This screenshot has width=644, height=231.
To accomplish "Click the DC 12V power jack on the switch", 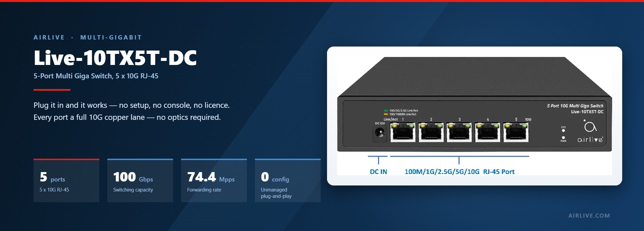I will 380,133.
